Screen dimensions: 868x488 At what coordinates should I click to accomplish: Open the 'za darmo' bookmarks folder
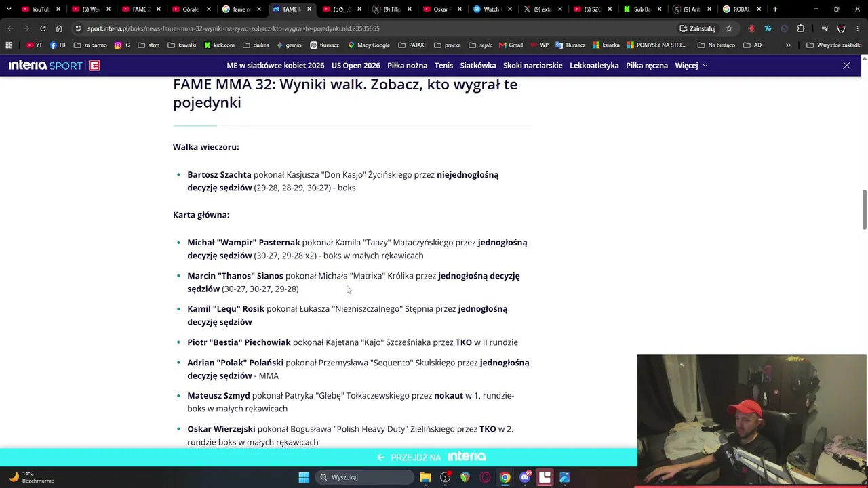click(x=90, y=45)
